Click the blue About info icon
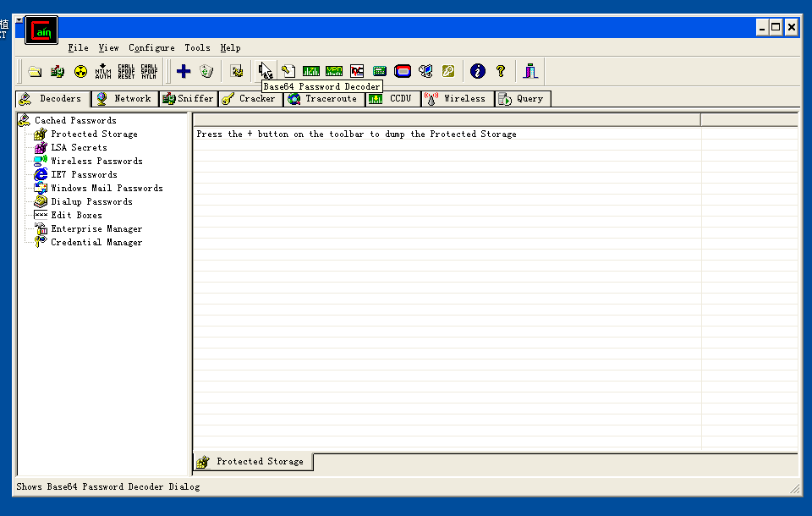This screenshot has height=516, width=812. coord(477,71)
